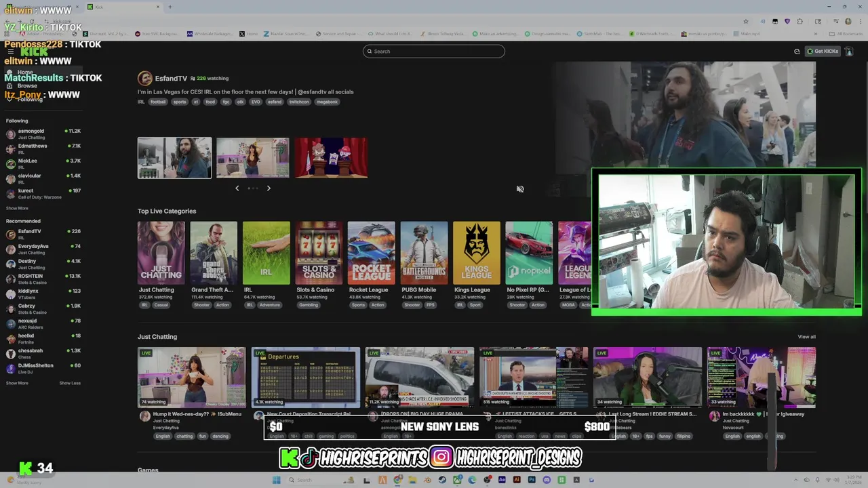The height and width of the screenshot is (488, 868).
Task: Open nexusjd avatar in Recommended list
Action: (11, 324)
